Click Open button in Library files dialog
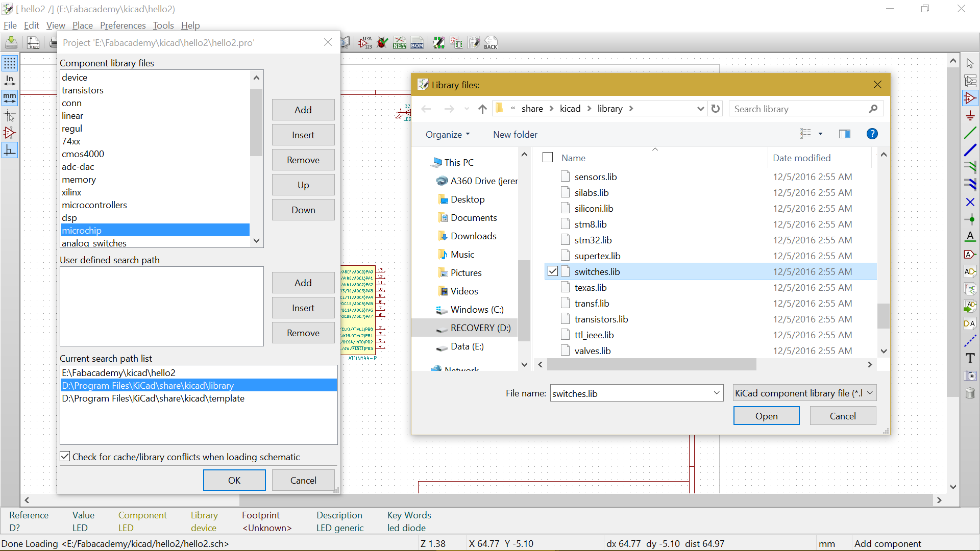Image resolution: width=980 pixels, height=551 pixels. (766, 416)
